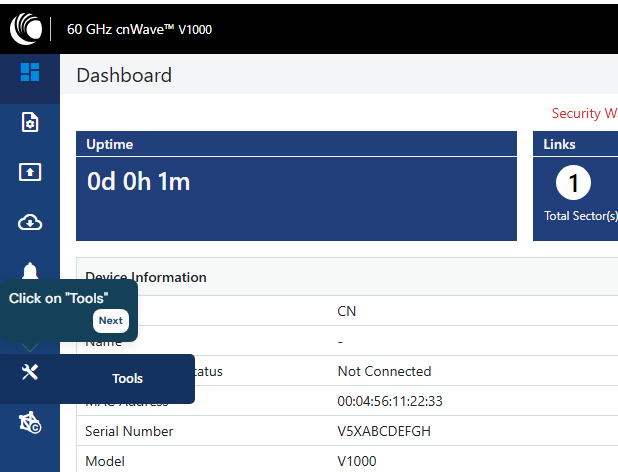The height and width of the screenshot is (472, 618).
Task: Open the Configuration file-gear sidebar icon
Action: point(30,122)
